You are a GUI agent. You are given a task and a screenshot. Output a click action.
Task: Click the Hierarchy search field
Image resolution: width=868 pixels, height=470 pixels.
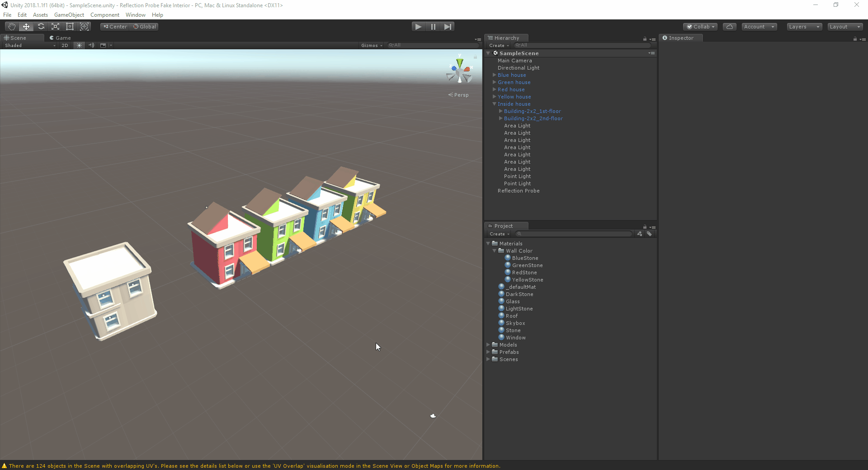click(x=582, y=45)
